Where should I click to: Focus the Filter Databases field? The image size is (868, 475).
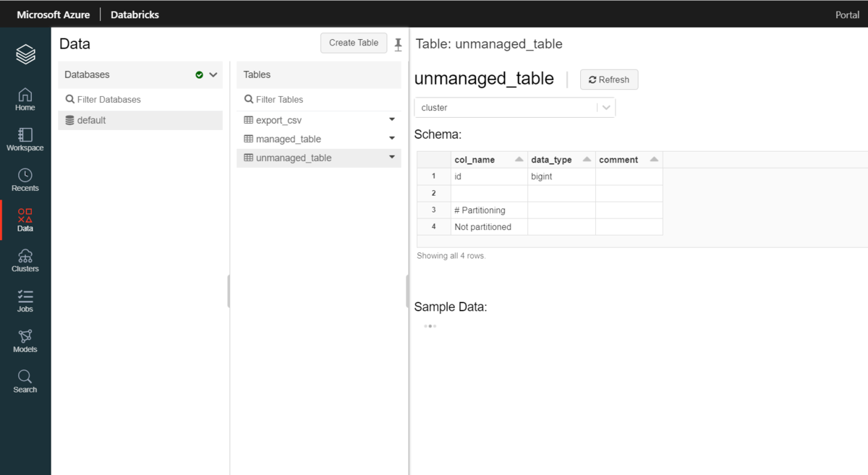coord(140,99)
